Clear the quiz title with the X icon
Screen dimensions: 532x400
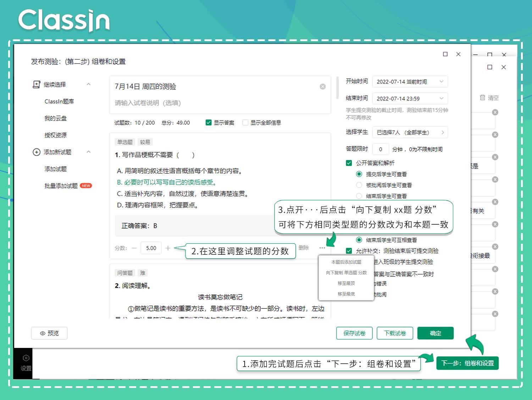[x=323, y=86]
